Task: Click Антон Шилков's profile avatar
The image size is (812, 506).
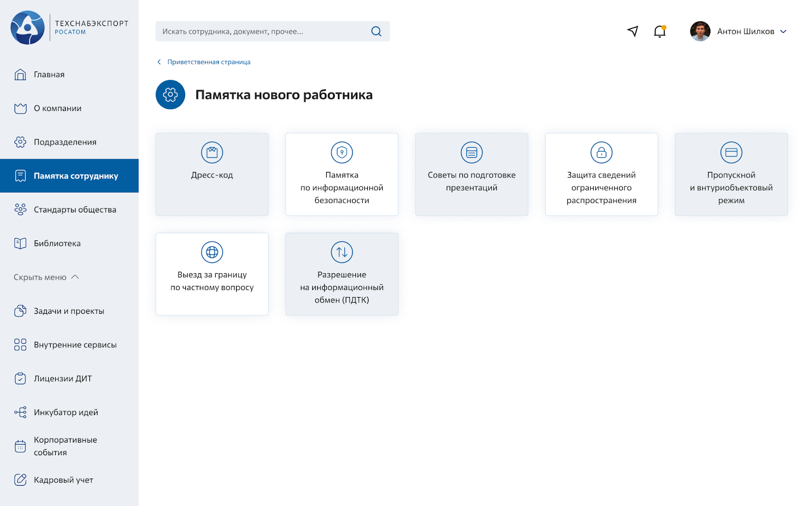Action: coord(700,31)
